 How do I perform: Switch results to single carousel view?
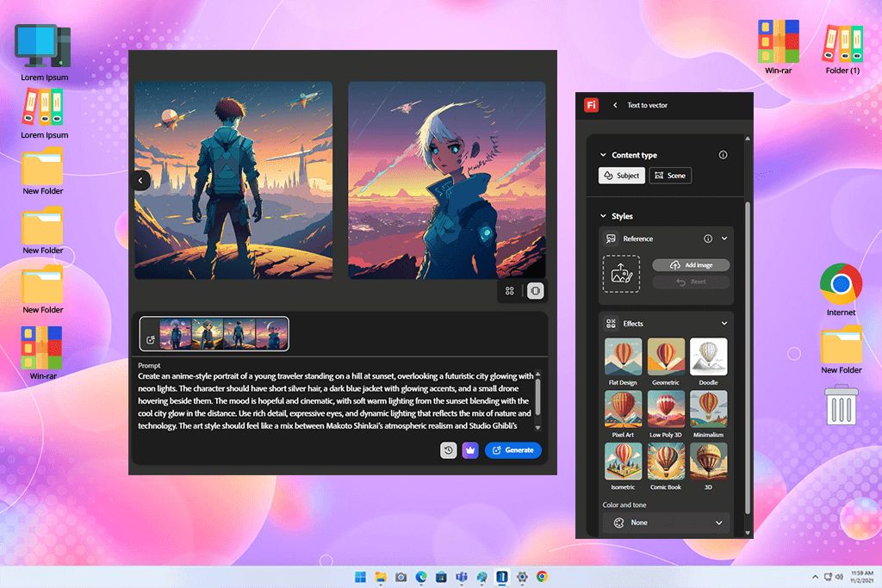point(536,291)
